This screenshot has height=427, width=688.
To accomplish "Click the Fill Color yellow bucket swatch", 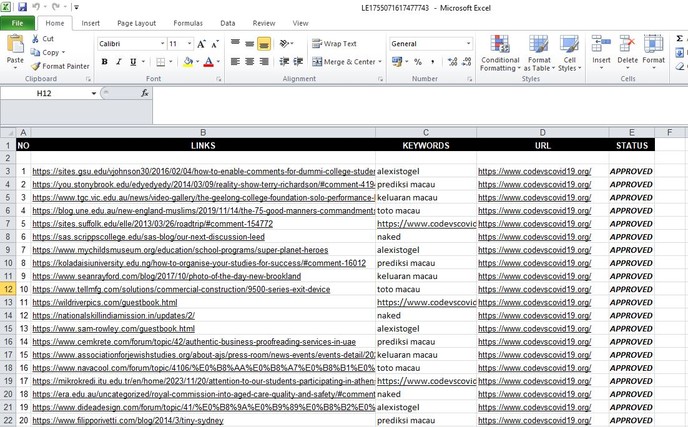I will (x=187, y=62).
